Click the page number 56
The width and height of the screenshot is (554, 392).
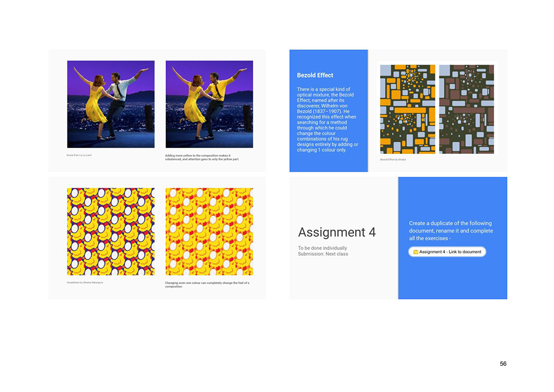coord(503,364)
